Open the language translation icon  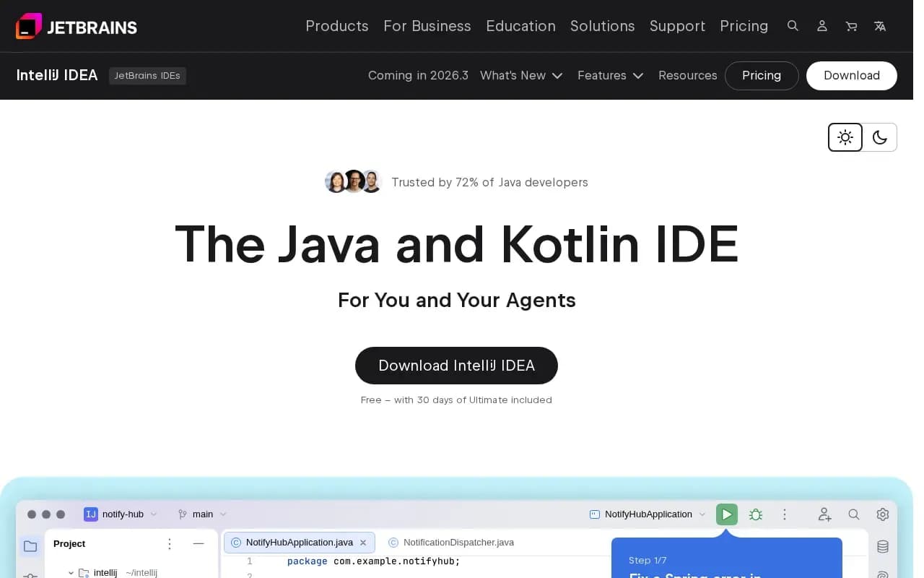[880, 26]
